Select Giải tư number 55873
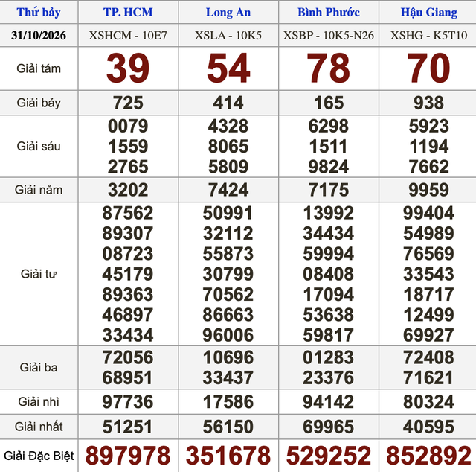 [228, 253]
